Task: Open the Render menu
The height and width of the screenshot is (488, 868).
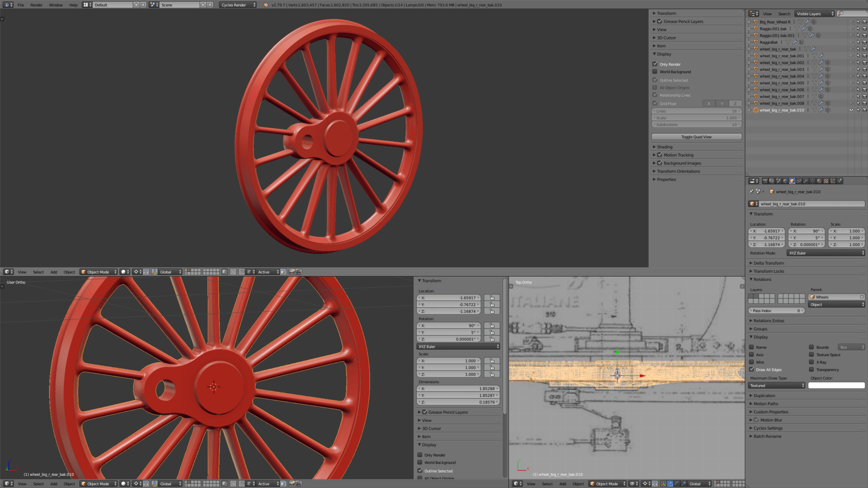Action: 37,5
